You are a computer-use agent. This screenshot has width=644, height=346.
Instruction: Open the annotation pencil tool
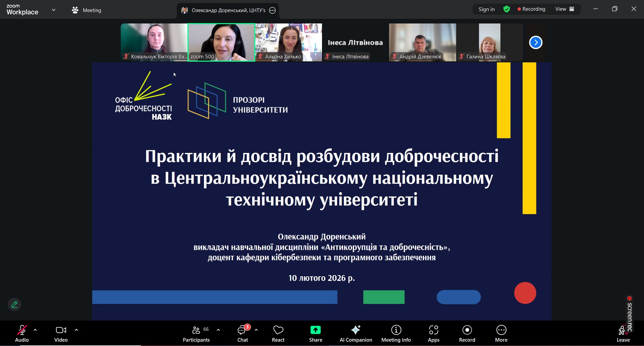coord(14,304)
